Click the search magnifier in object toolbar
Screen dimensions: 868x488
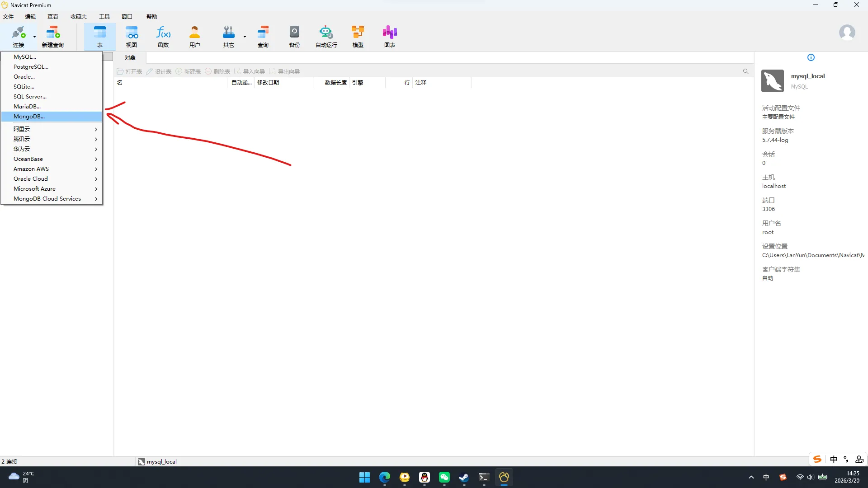coord(745,71)
